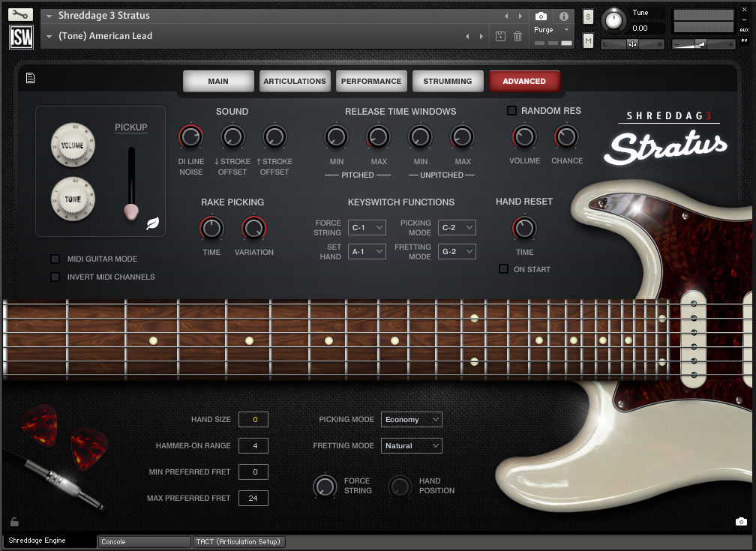Screen dimensions: 756x551
Task: Click the camera snapshot icon in header
Action: pyautogui.click(x=541, y=16)
